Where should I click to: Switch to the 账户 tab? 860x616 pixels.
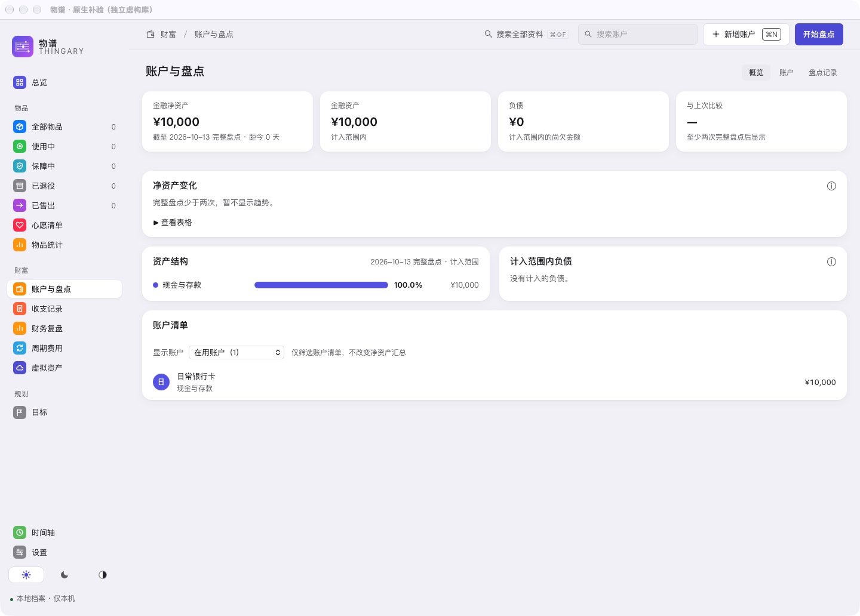pos(787,72)
